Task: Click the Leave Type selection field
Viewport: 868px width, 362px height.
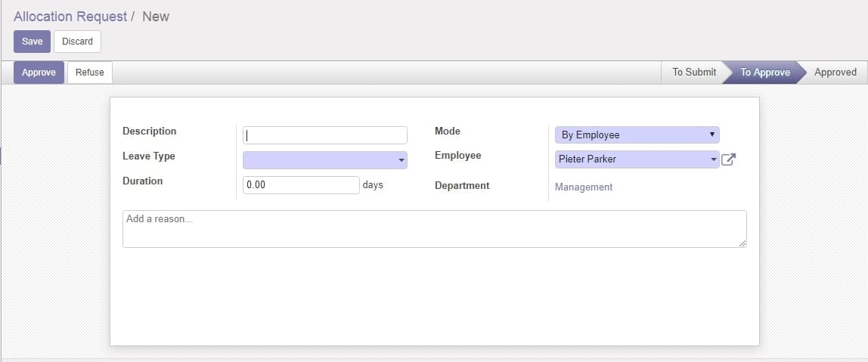Action: (x=325, y=160)
